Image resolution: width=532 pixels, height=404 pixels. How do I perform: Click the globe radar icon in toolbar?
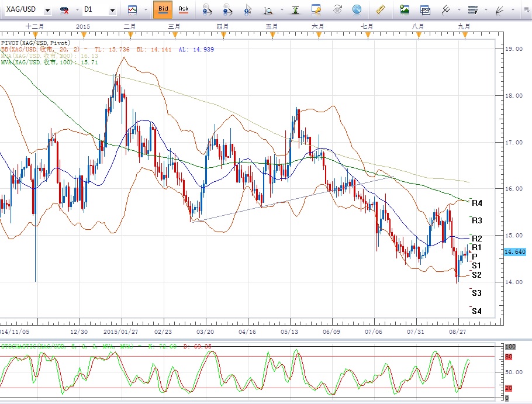coord(357,9)
